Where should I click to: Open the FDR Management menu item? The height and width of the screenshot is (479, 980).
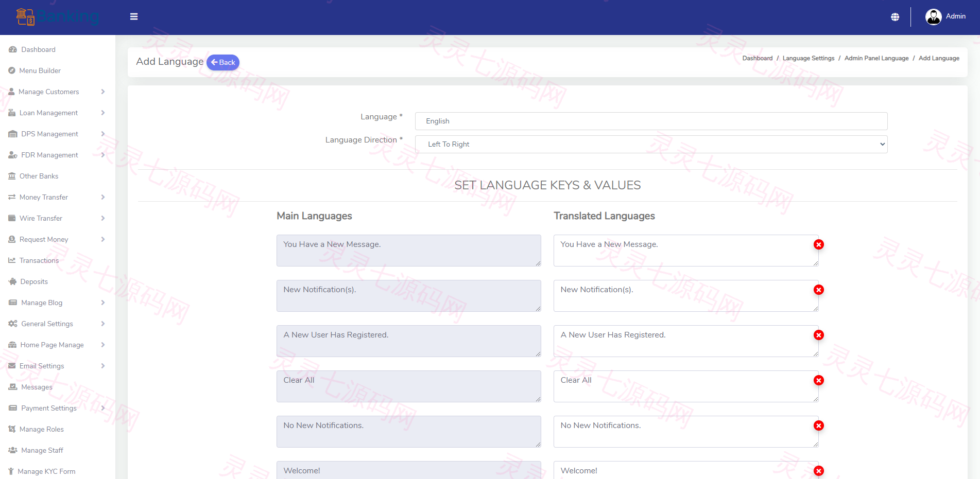coord(57,155)
